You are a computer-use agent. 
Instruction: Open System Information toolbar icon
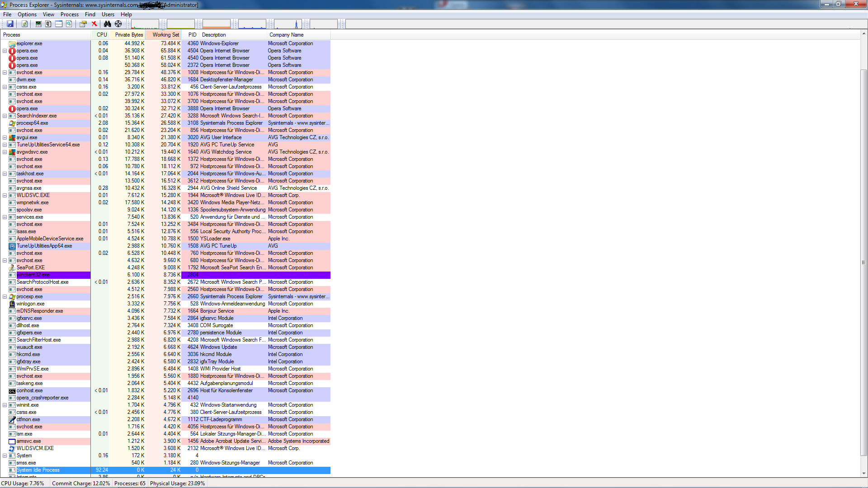click(38, 24)
